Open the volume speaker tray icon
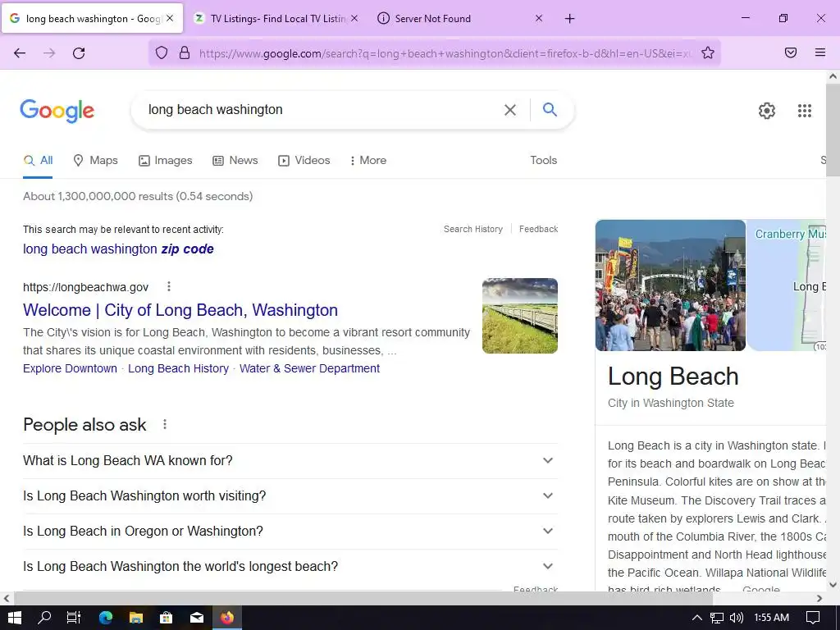 tap(737, 618)
